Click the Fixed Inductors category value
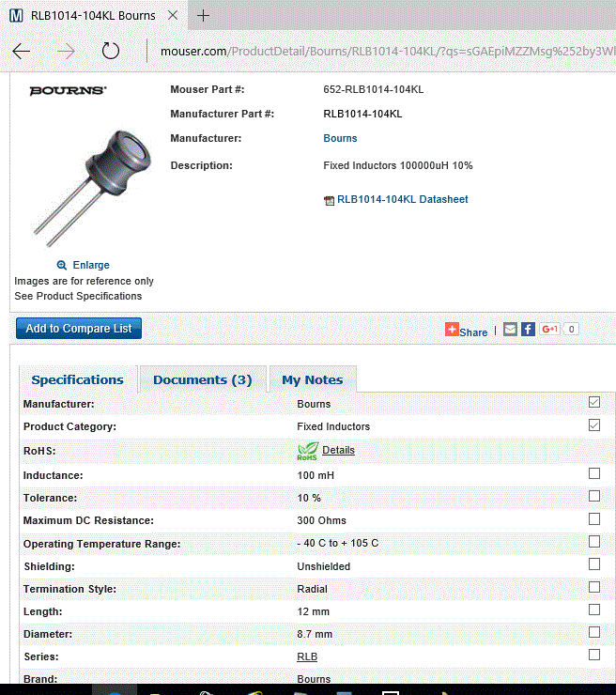Viewport: 616px width, 695px height. pyautogui.click(x=333, y=426)
